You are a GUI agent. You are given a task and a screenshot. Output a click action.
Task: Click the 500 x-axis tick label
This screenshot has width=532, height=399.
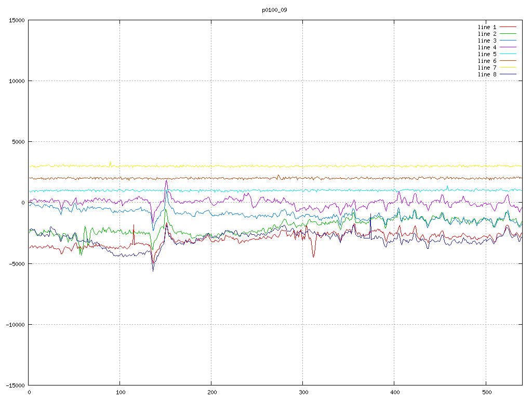click(485, 392)
